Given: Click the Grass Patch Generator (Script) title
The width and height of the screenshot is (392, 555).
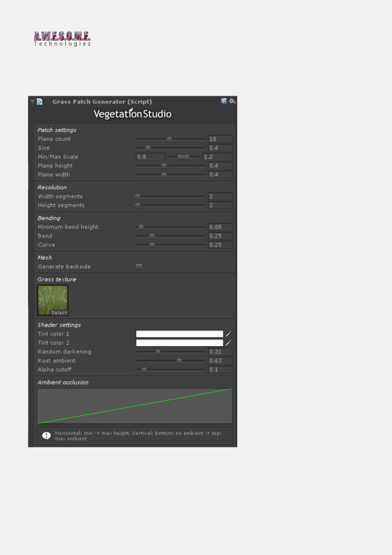Looking at the screenshot, I should [x=102, y=102].
